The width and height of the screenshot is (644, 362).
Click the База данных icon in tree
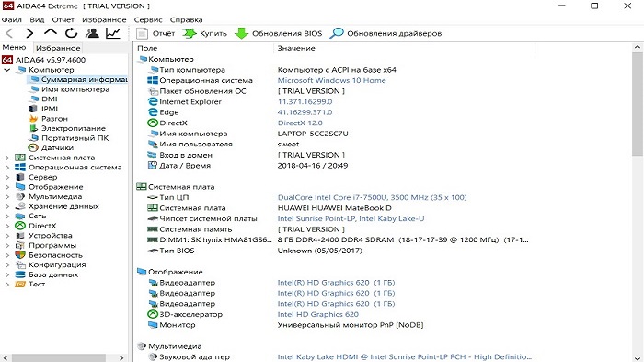tap(19, 274)
